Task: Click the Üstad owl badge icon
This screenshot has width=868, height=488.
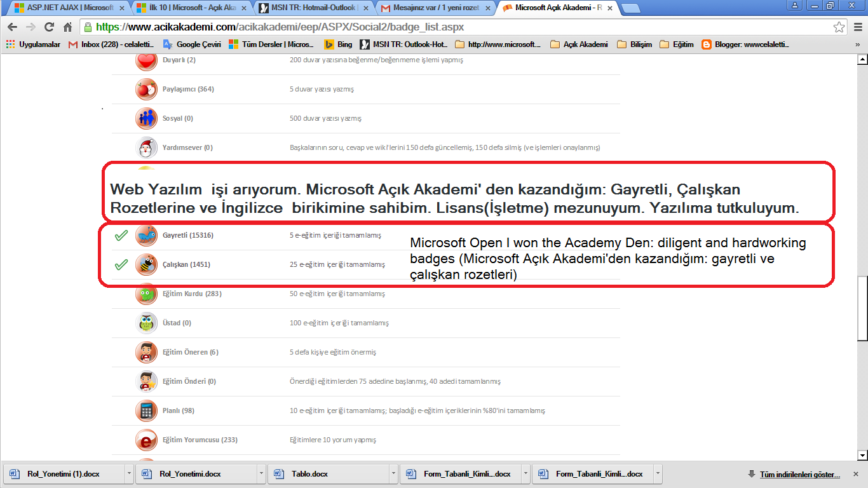Action: click(x=146, y=323)
